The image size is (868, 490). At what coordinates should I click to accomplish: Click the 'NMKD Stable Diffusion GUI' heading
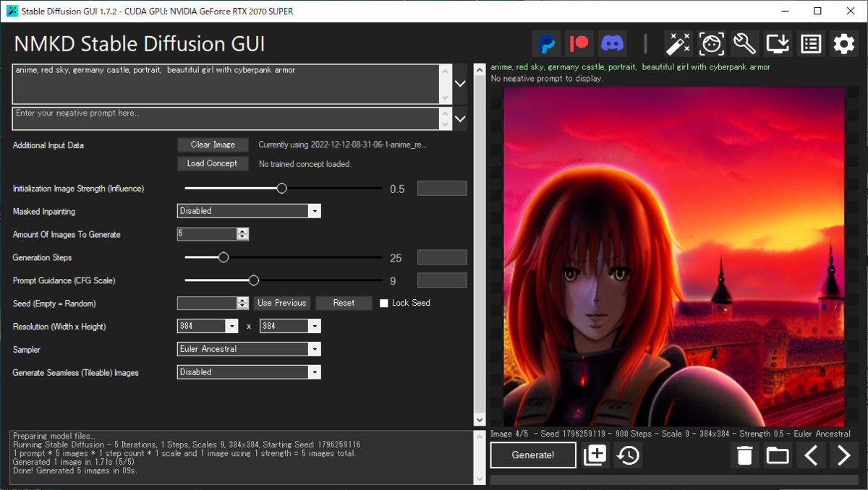[x=140, y=44]
